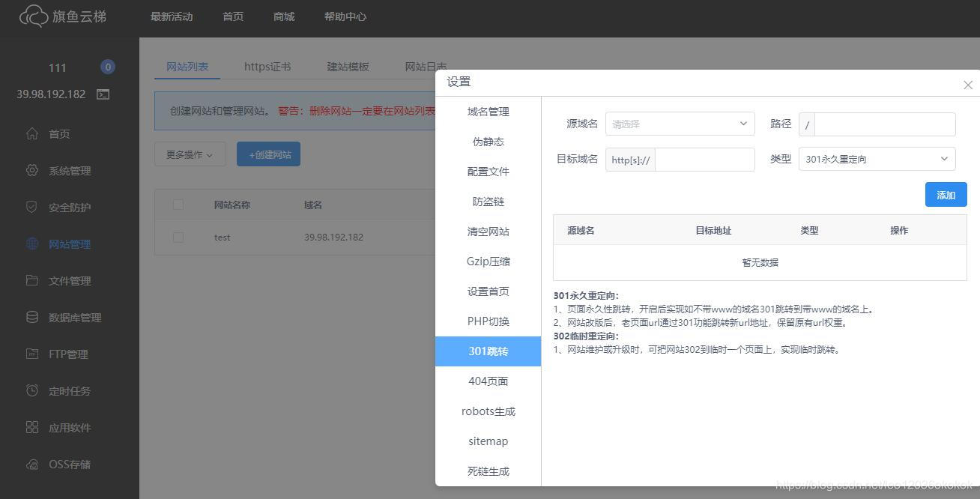Image resolution: width=980 pixels, height=499 pixels.
Task: Click the 操作 column header in redirect table
Action: [x=899, y=231]
